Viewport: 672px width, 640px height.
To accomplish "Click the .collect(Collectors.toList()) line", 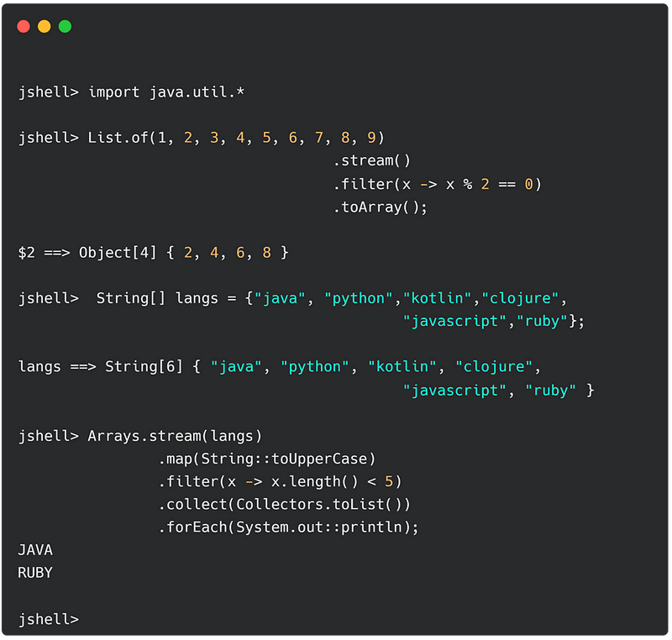I will (x=284, y=504).
